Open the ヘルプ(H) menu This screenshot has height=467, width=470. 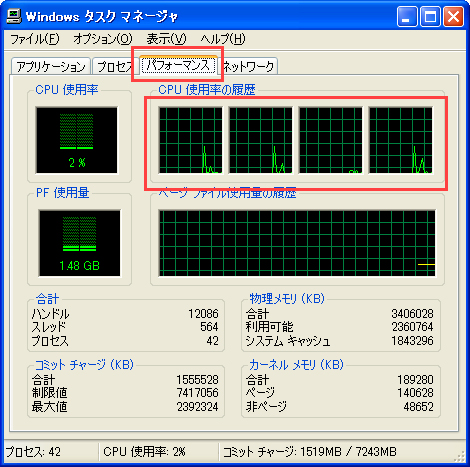click(x=223, y=39)
